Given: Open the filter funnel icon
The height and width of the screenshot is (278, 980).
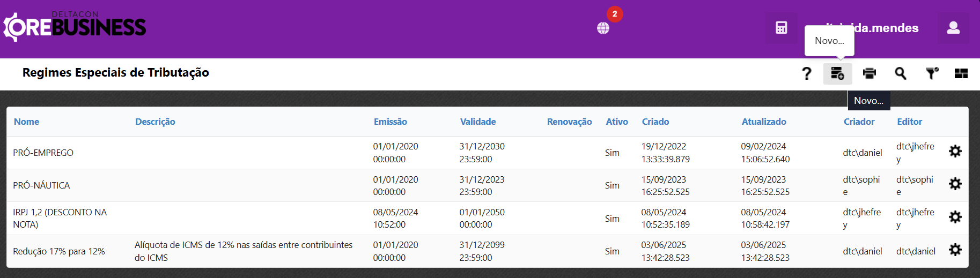Looking at the screenshot, I should pyautogui.click(x=932, y=73).
